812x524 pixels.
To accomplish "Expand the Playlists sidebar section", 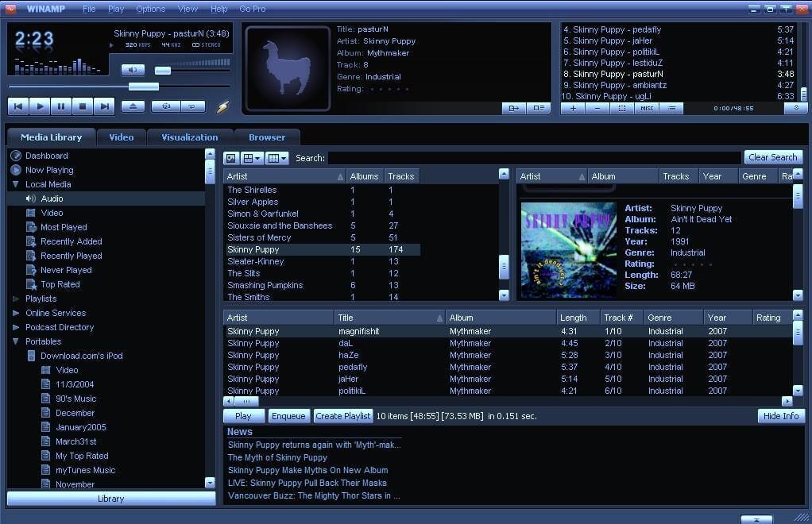I will tap(16, 299).
